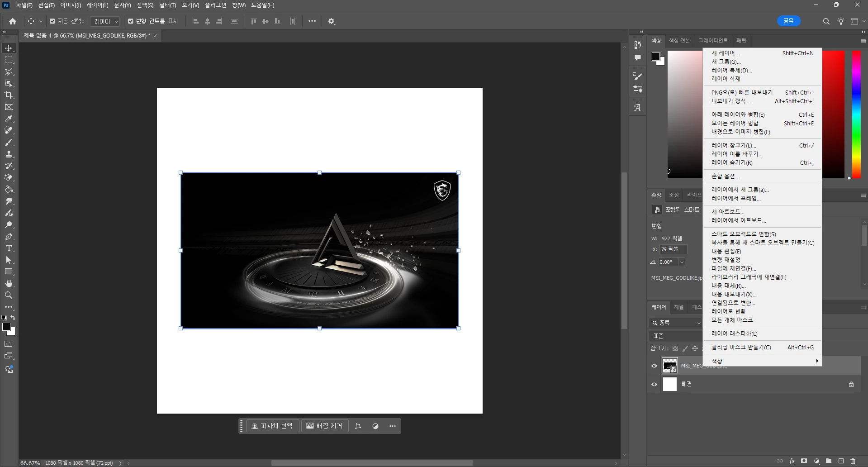This screenshot has width=868, height=467.
Task: Open the 레이어 auto-select dropdown
Action: [x=105, y=21]
